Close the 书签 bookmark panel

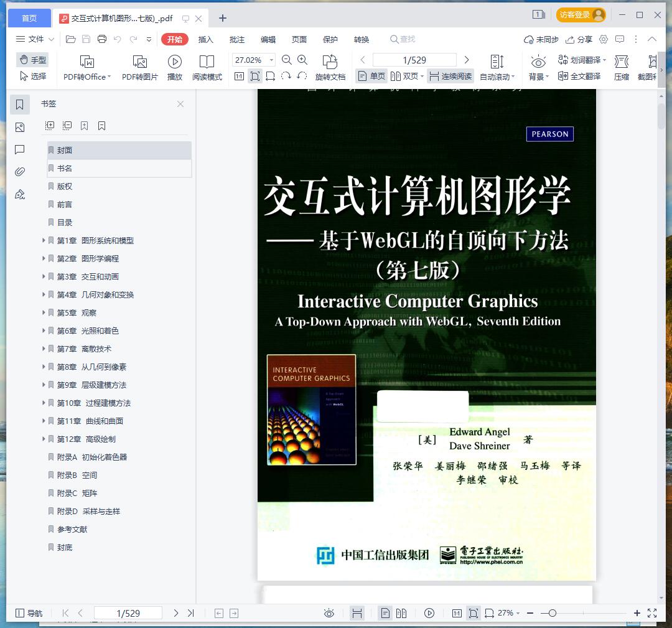click(x=180, y=104)
